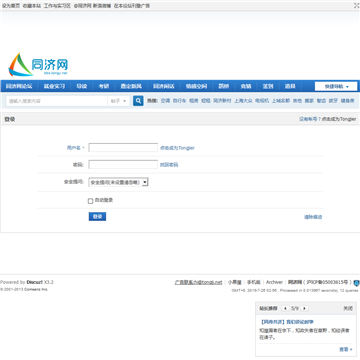The image size is (360, 360).
Task: Expand the 快捷导航 quick navigation menu
Action: [336, 86]
